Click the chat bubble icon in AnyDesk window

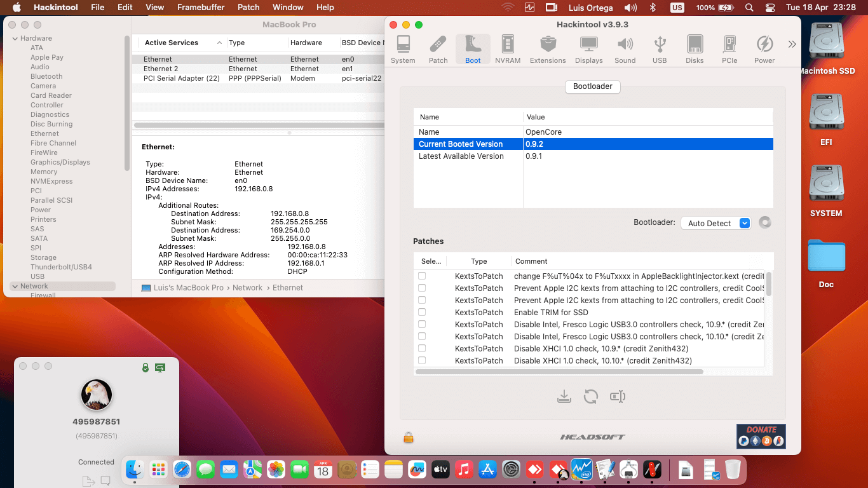[x=105, y=480]
